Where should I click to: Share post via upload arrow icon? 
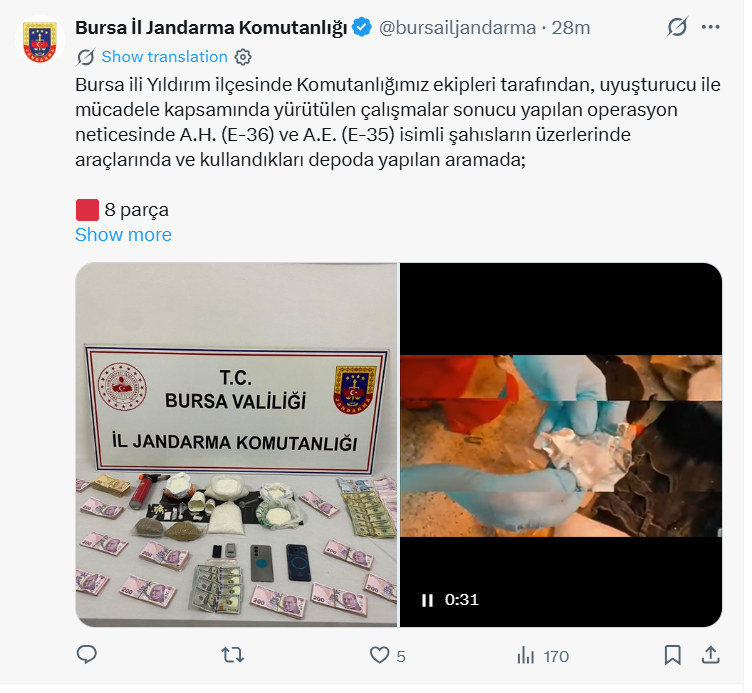coord(711,655)
